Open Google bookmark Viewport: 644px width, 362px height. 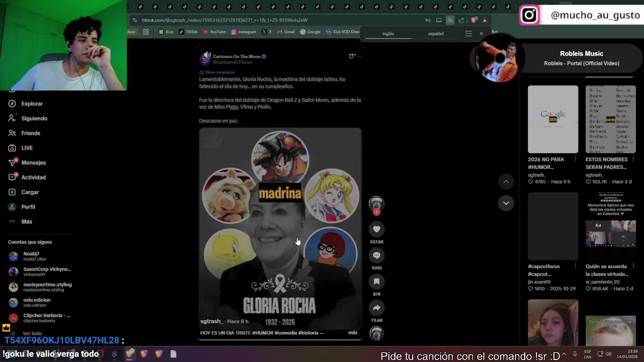point(310,32)
